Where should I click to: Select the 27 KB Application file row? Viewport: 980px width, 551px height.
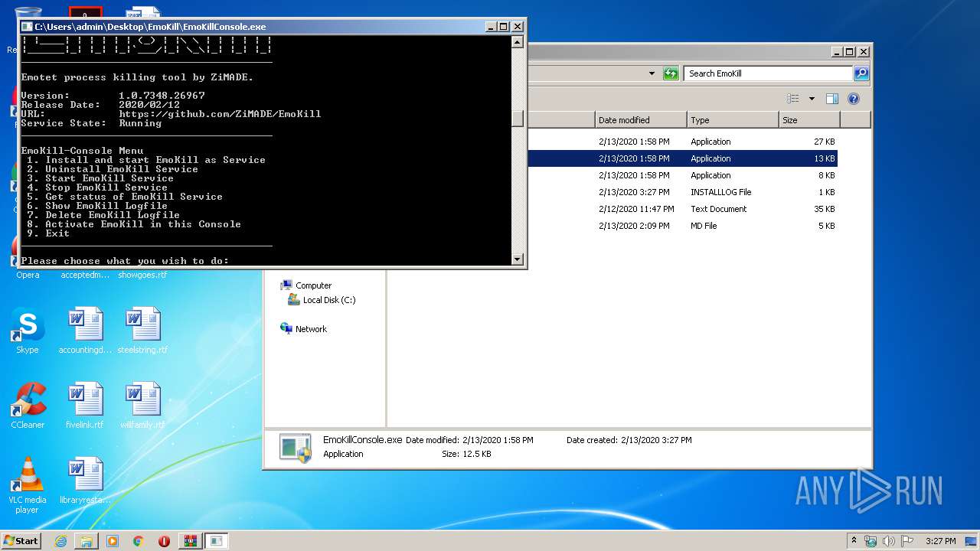point(612,142)
